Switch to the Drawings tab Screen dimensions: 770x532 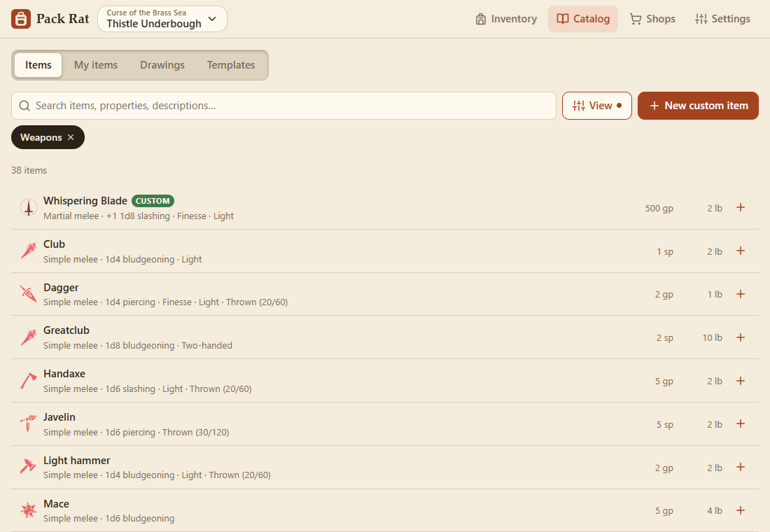coord(162,65)
